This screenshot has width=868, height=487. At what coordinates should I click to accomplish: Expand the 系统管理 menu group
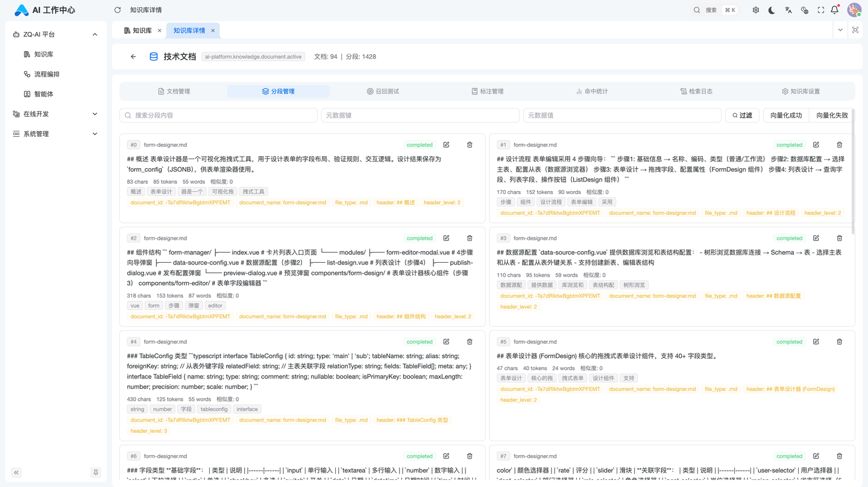55,134
